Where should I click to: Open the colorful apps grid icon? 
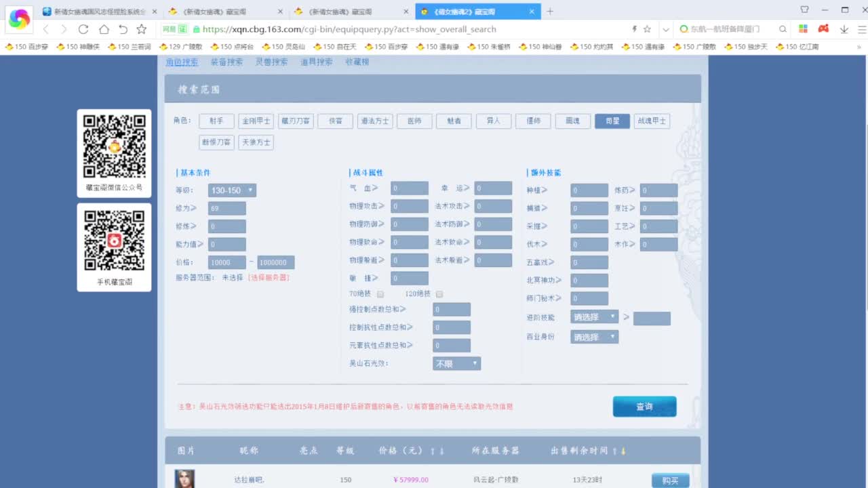(803, 29)
